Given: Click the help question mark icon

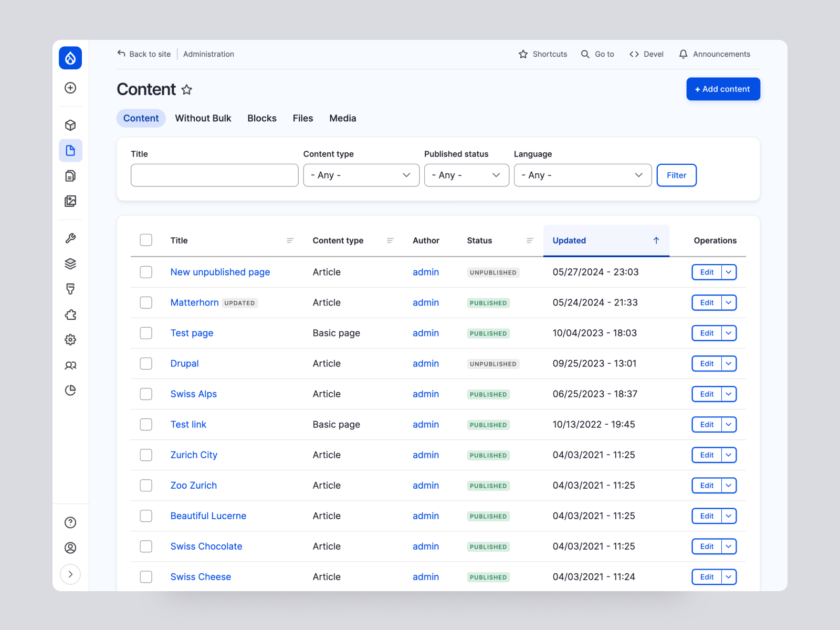Looking at the screenshot, I should (70, 522).
